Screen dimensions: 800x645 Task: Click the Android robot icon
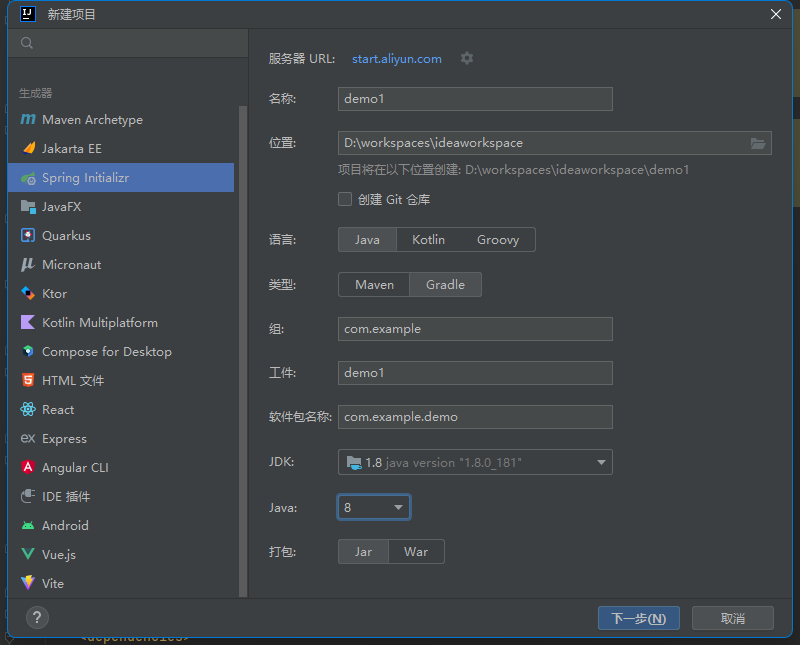[28, 526]
